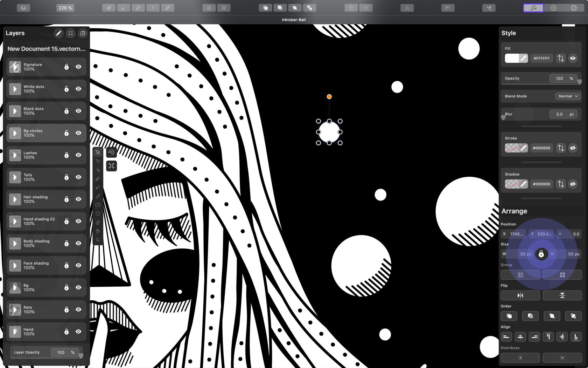Toggle visibility of Bg circles layer

78,133
